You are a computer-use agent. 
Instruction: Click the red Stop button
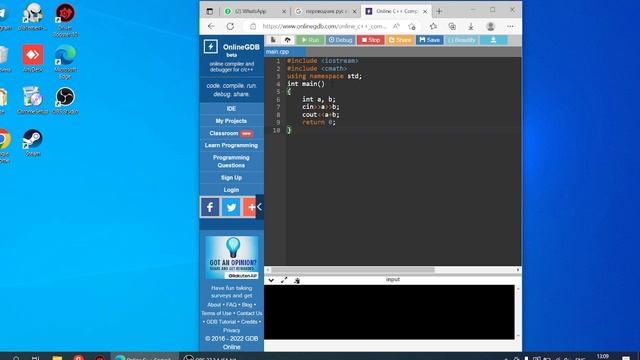[x=371, y=40]
